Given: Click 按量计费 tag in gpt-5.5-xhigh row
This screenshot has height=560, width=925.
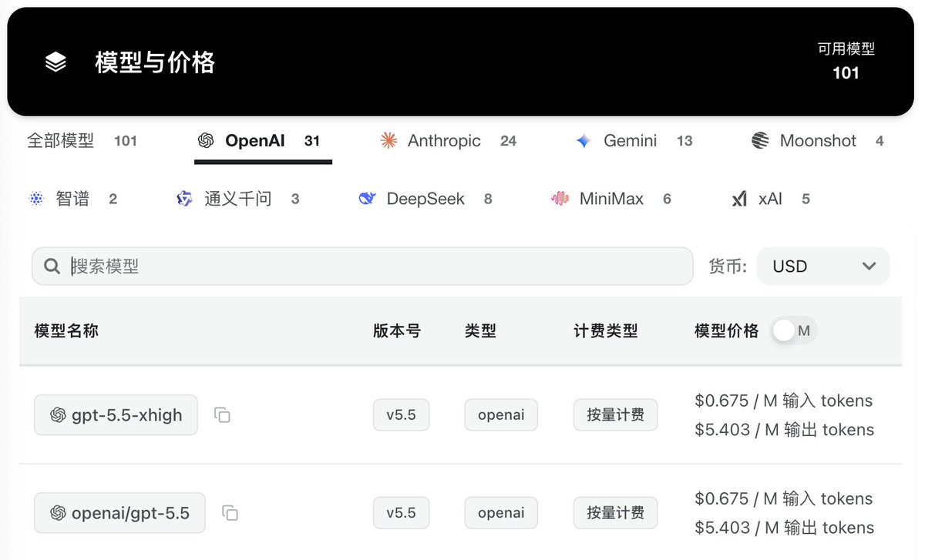Looking at the screenshot, I should click(615, 415).
